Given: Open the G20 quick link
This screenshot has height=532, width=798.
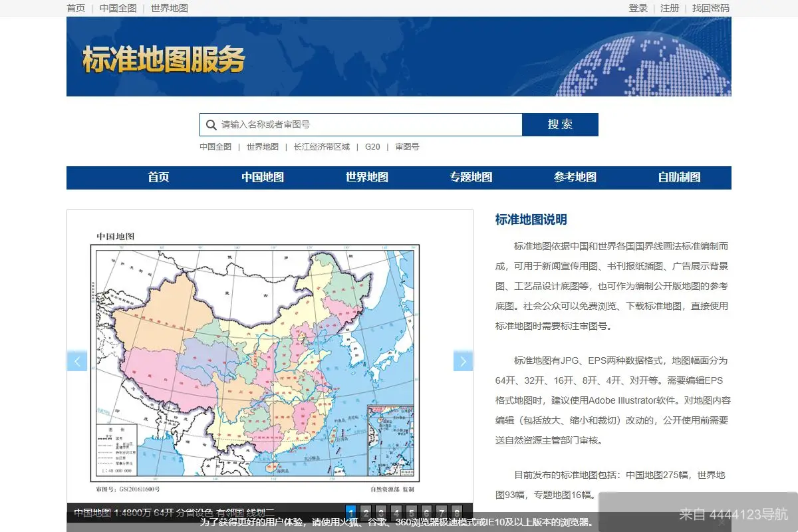Looking at the screenshot, I should [372, 147].
